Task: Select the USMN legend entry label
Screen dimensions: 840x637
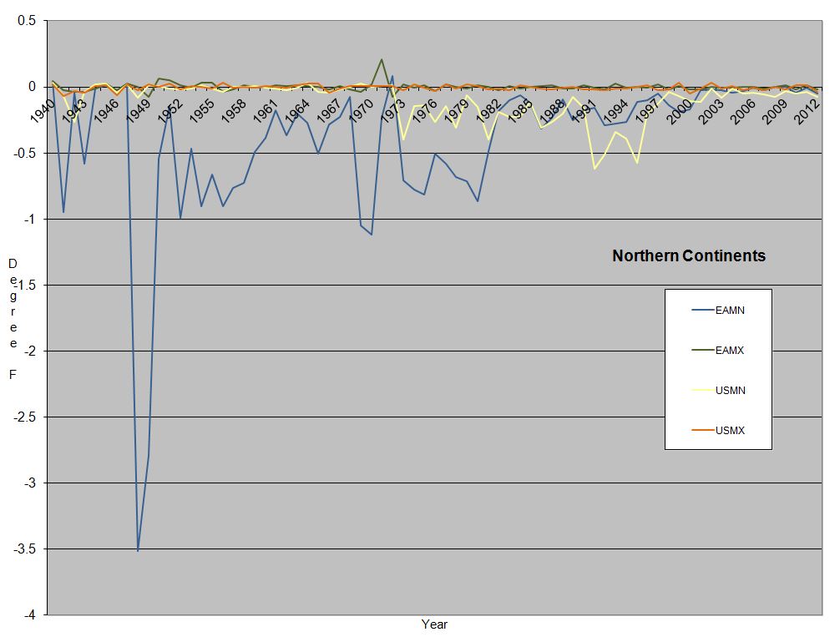Action: tap(730, 390)
